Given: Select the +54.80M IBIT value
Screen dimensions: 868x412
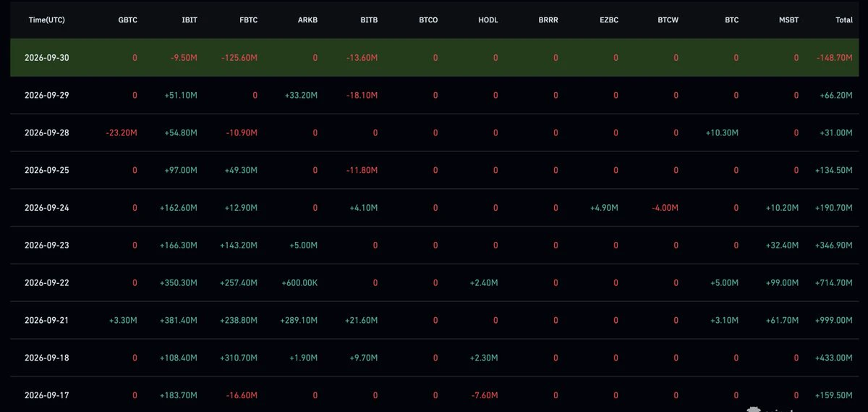Looking at the screenshot, I should pyautogui.click(x=182, y=133).
